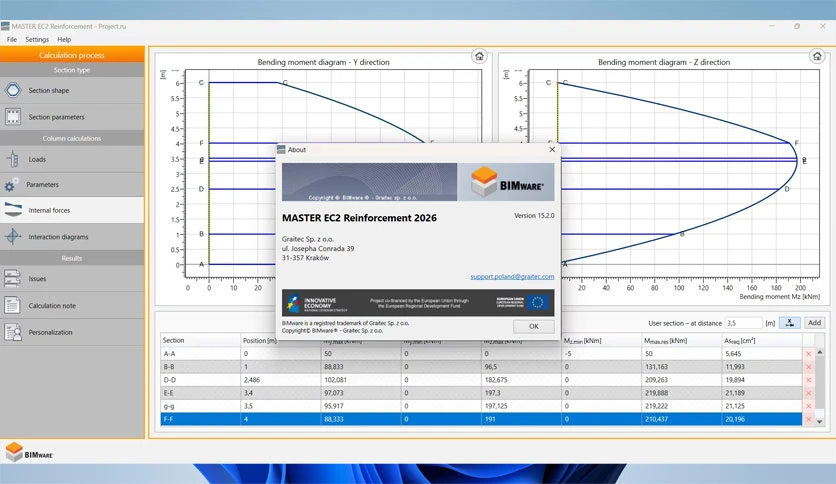Select the E-E section row

[x=481, y=393]
